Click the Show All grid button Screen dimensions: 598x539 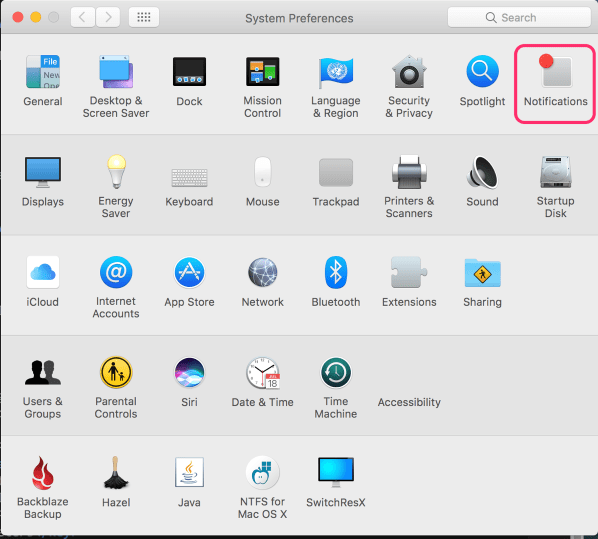click(144, 17)
